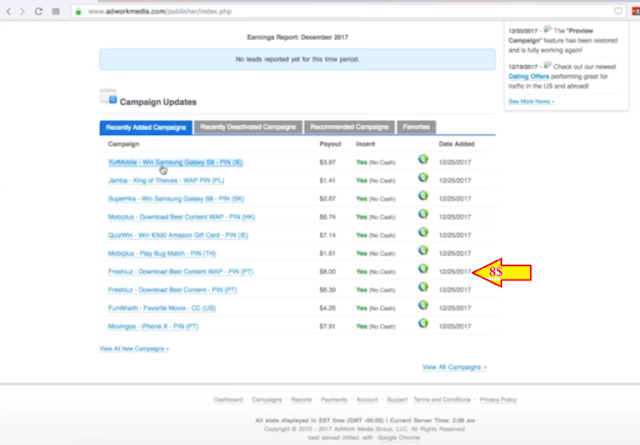Open SuperHra - Win Samsung Galaxy S8 campaign
Viewport: 640px width, 445px height.
[176, 199]
